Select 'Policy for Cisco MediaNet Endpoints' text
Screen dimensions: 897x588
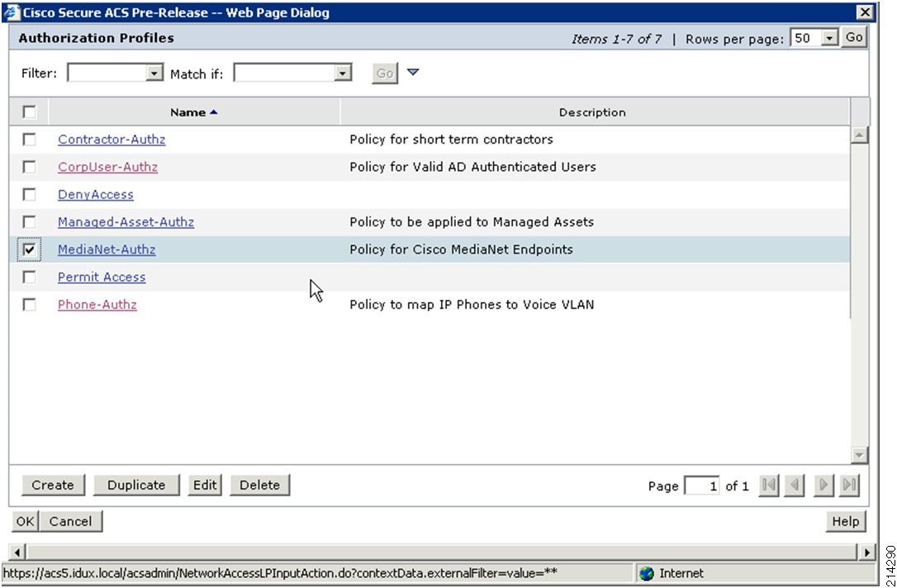click(x=461, y=249)
